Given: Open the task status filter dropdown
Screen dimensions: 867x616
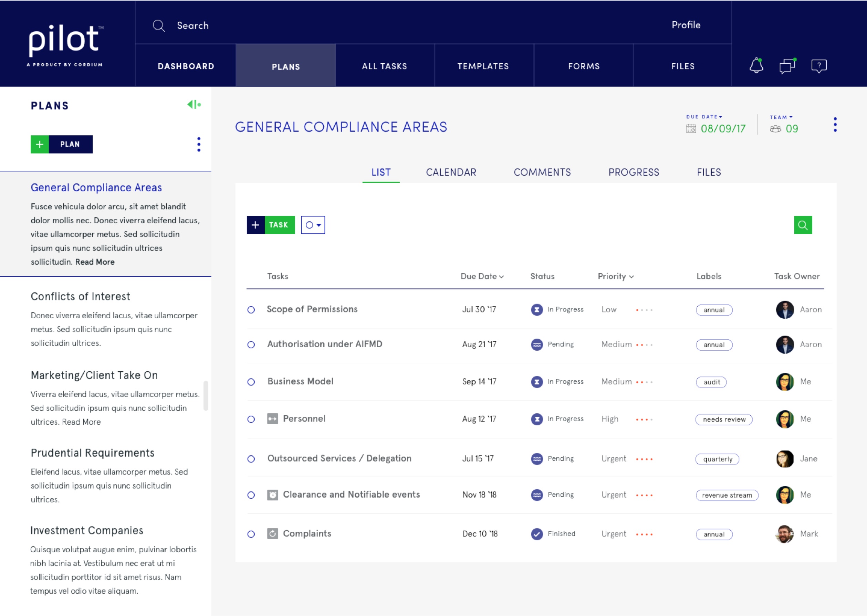Looking at the screenshot, I should pos(313,225).
